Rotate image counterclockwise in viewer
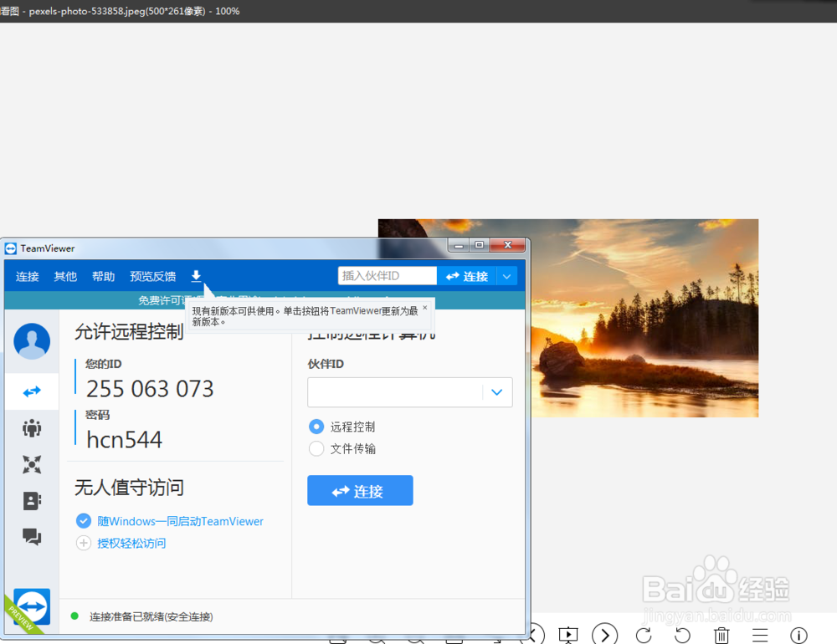The height and width of the screenshot is (644, 837). click(682, 635)
